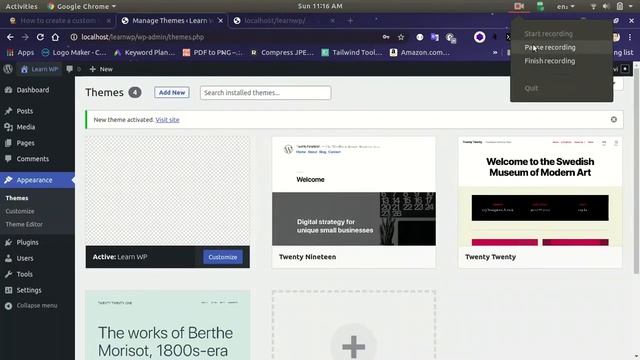Click the screen recorder tray icon
This screenshot has width=640, height=360.
click(x=519, y=6)
